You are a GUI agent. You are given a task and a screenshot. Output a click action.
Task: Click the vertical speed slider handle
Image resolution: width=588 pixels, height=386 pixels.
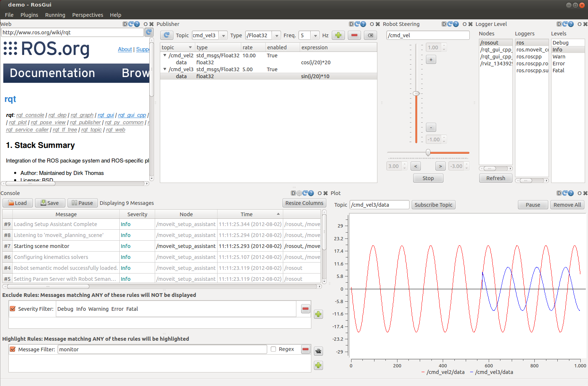pos(416,93)
